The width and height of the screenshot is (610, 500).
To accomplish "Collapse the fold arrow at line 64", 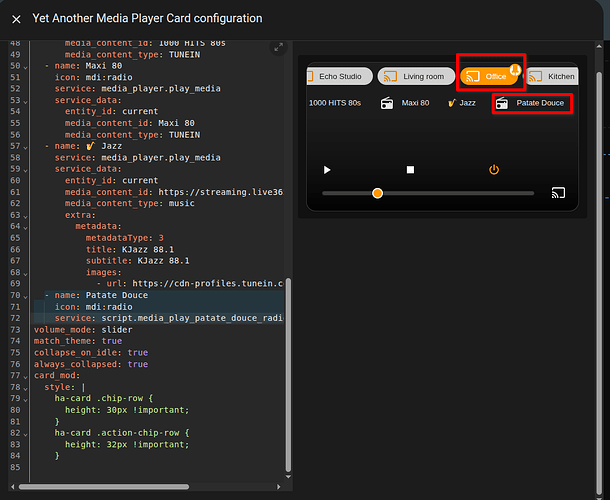I will [x=25, y=228].
